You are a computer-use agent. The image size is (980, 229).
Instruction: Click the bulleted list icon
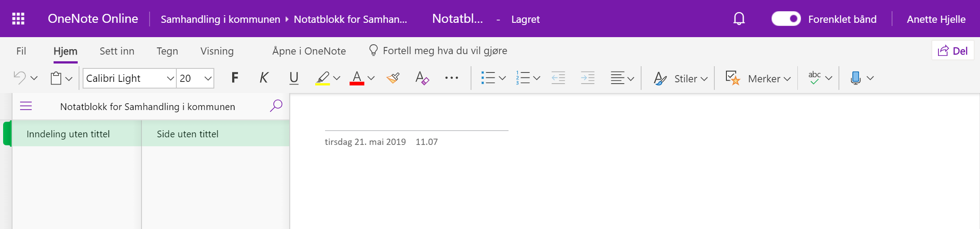(x=488, y=78)
